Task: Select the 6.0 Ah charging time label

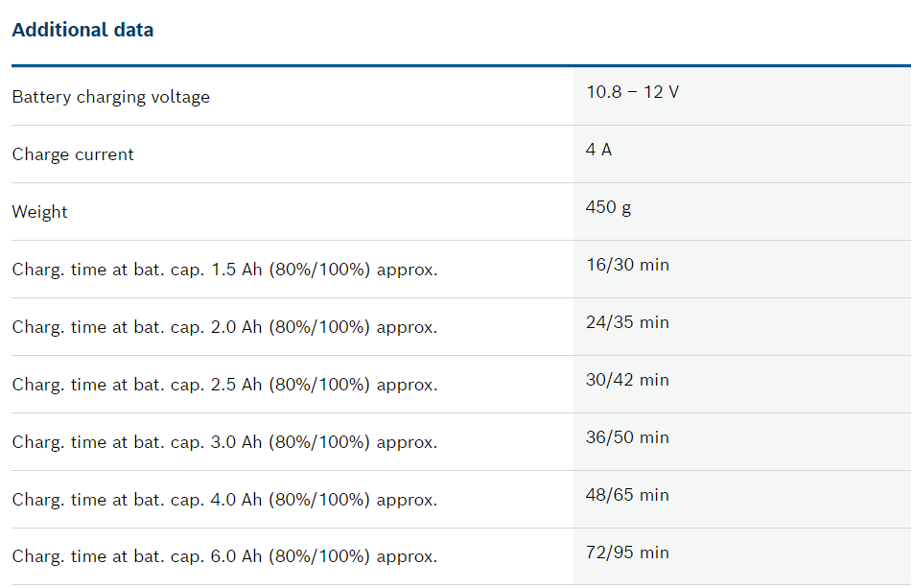Action: click(224, 556)
